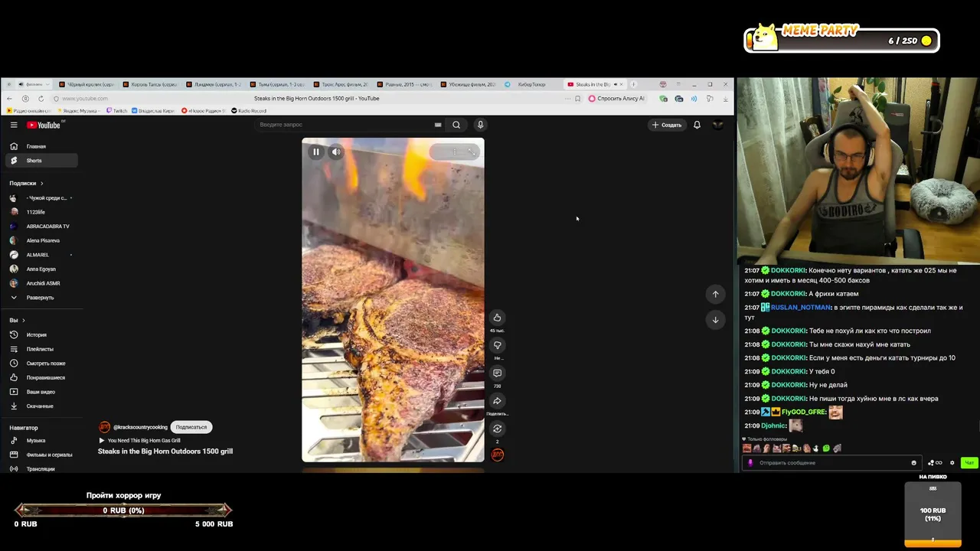Switch to the КиберТопор browser tab
The image size is (980, 551).
pos(531,84)
